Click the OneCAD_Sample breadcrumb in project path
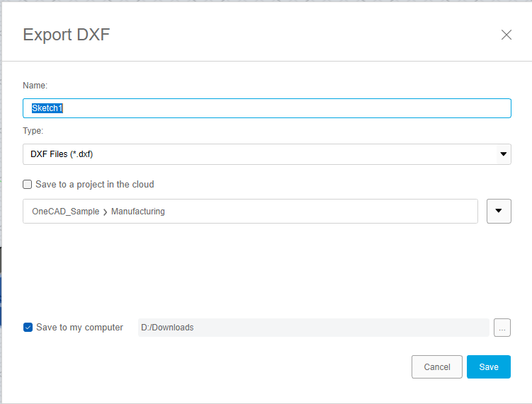 click(65, 211)
